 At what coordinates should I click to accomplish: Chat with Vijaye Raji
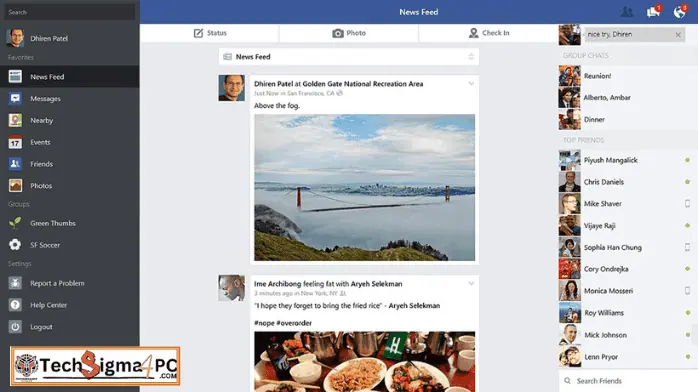point(628,226)
